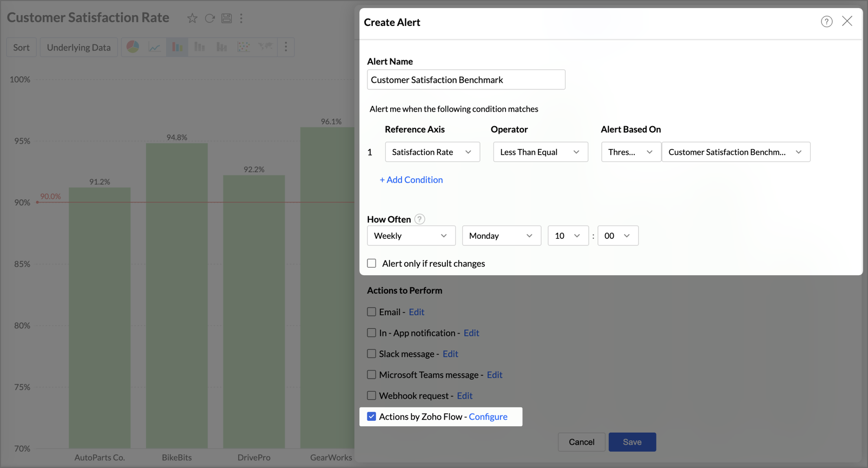Click the '+ Add Condition' link
The width and height of the screenshot is (868, 468).
pos(411,180)
